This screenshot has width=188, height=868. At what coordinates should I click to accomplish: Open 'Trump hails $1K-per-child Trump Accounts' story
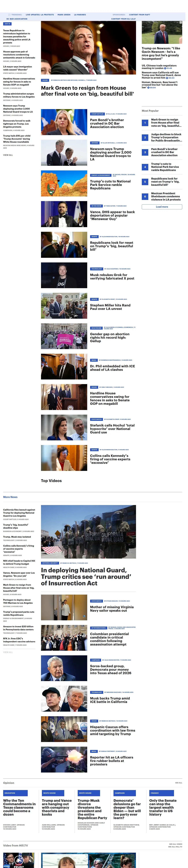(17, 139)
